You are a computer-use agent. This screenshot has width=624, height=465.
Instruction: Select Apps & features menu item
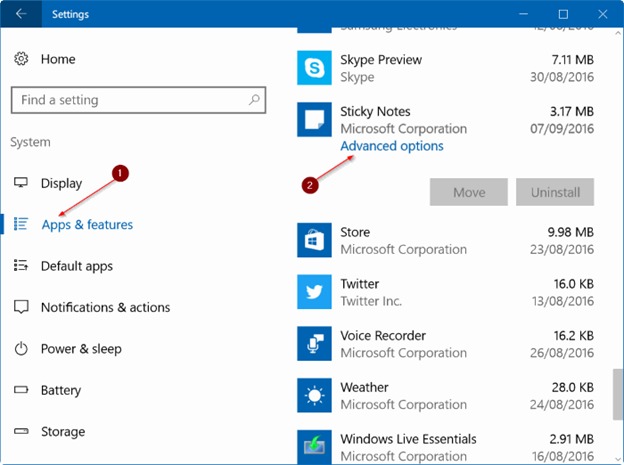(87, 225)
